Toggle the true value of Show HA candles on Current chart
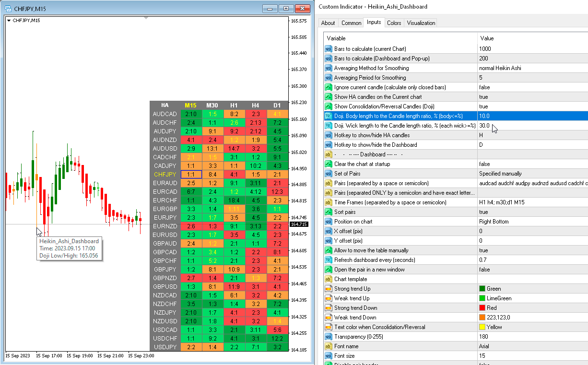Screen dimensions: 588x365 click(x=483, y=97)
